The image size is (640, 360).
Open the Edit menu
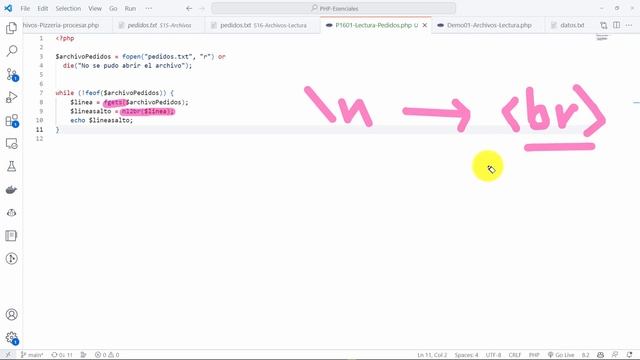42,8
